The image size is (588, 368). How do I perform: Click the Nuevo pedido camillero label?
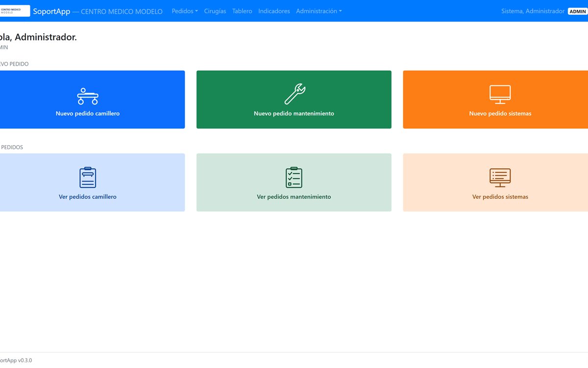coord(88,113)
